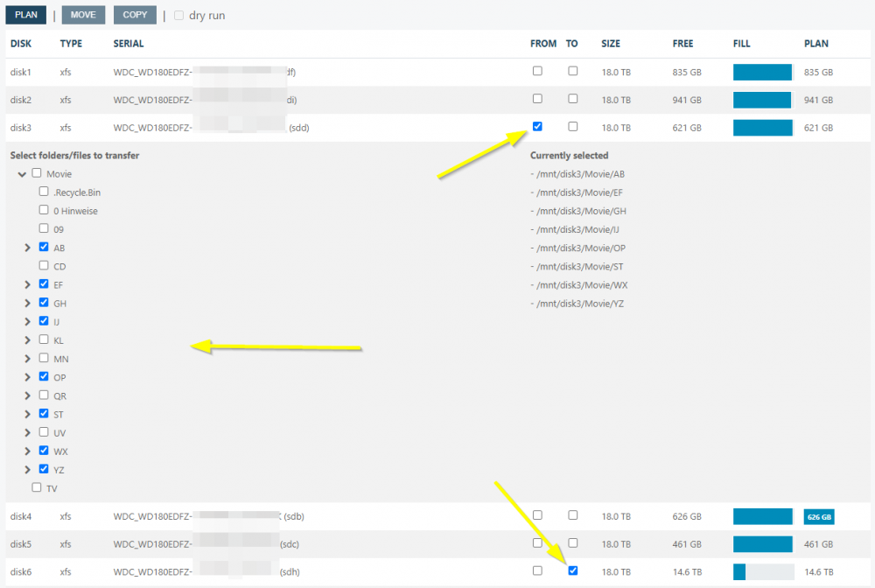Check TO box for disk5
The height and width of the screenshot is (588, 875).
pyautogui.click(x=572, y=542)
